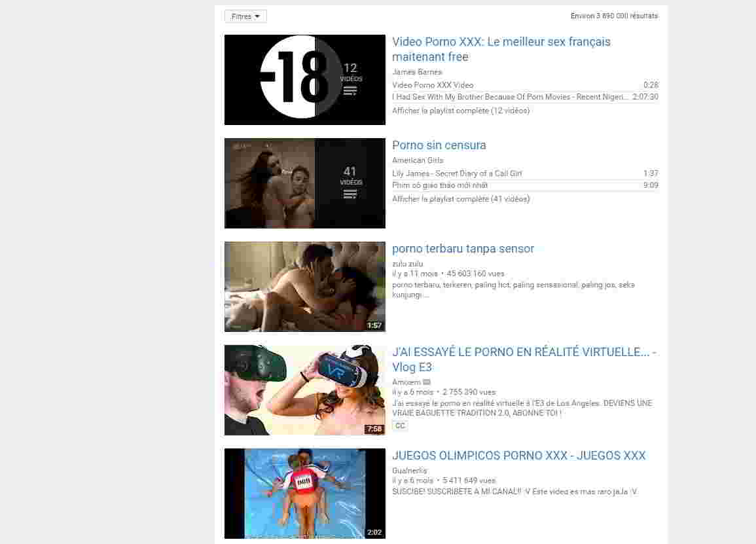Open the VR headset video thumbnail
Image resolution: width=756 pixels, height=544 pixels.
coord(304,390)
